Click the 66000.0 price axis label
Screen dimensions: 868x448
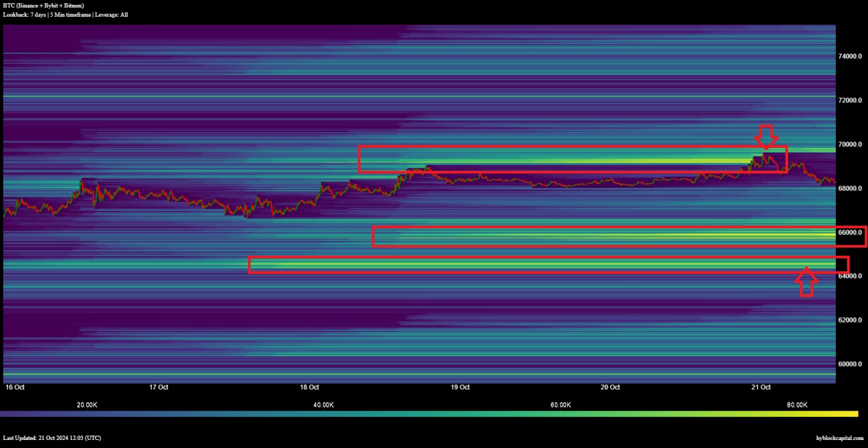851,232
